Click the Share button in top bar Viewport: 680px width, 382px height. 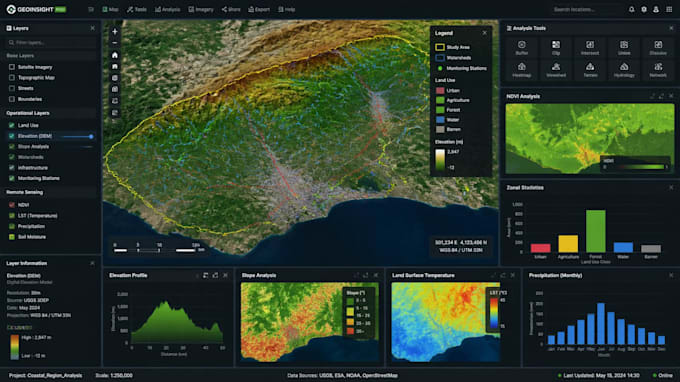click(231, 9)
